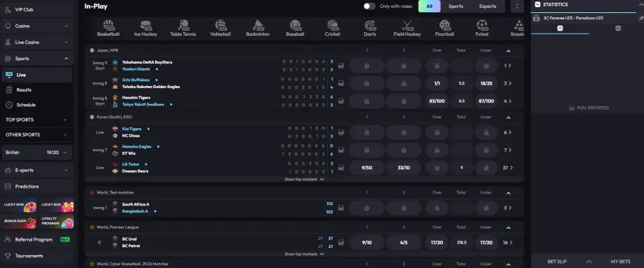Image resolution: width=644 pixels, height=268 pixels.
Task: Bet 4/5 on BC Petrel
Action: [404, 242]
